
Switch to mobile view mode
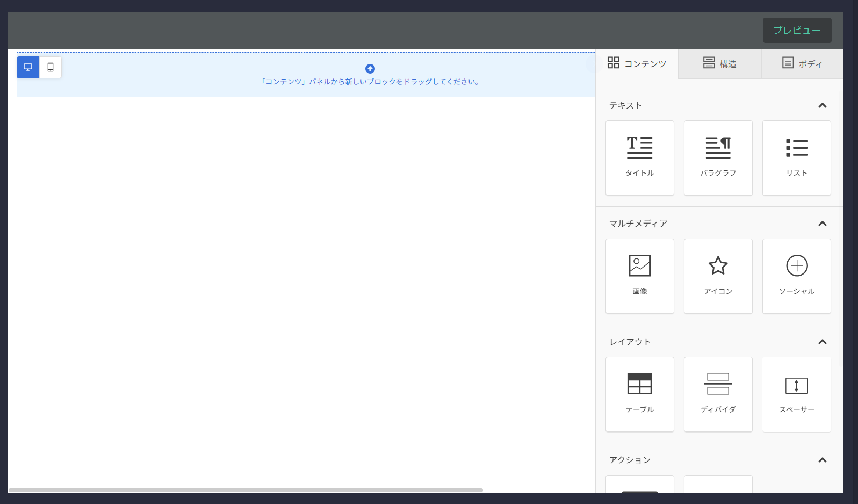click(x=51, y=67)
